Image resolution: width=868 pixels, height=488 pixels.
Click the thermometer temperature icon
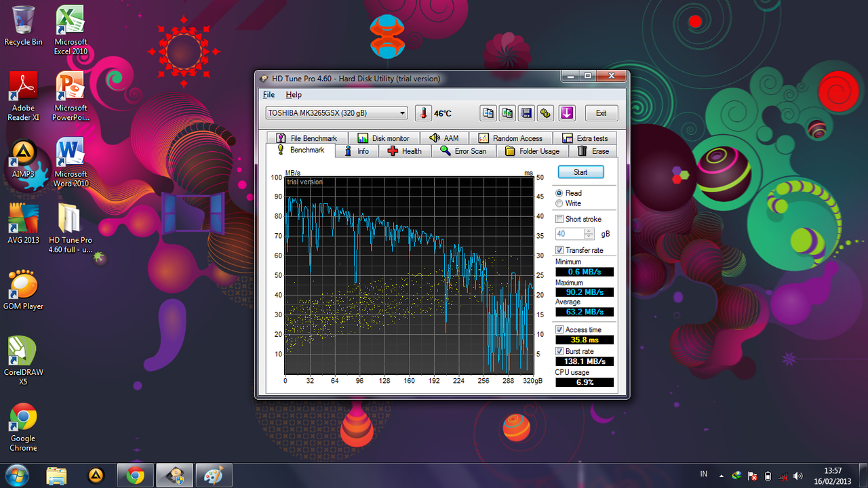click(424, 113)
